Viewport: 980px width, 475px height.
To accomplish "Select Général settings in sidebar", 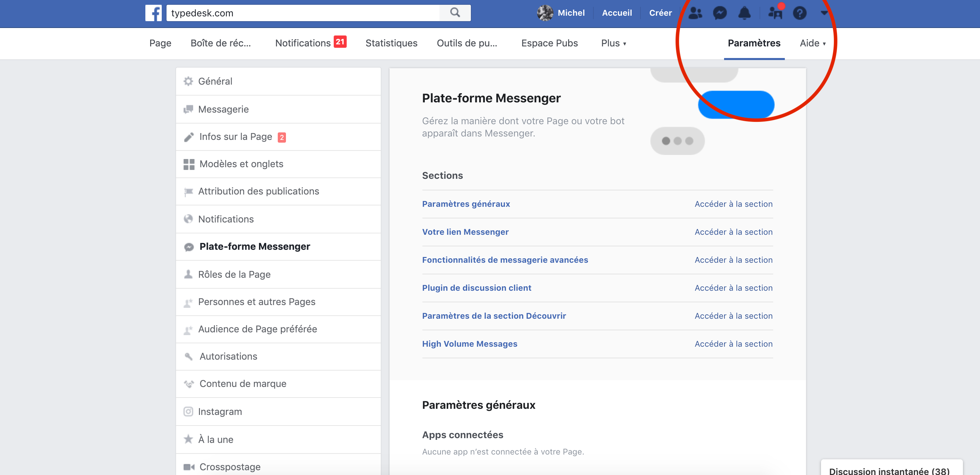I will 215,82.
